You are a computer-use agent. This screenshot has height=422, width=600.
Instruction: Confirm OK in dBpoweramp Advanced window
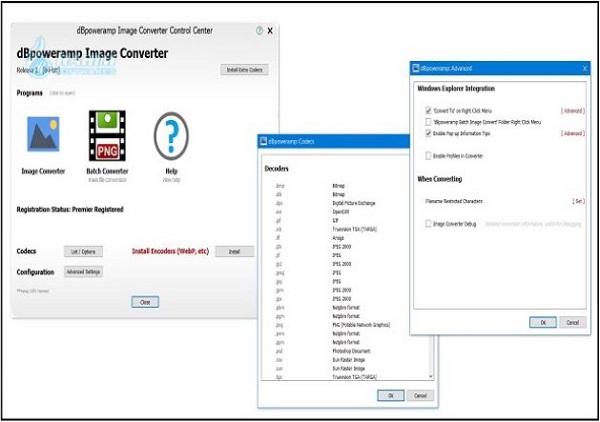(543, 323)
